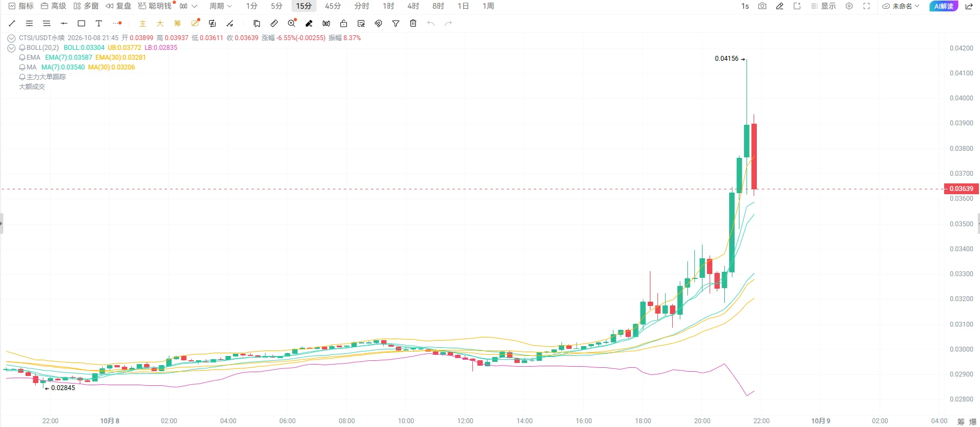Open the AI解读 analysis button
Screen dimensions: 980x427
944,6
